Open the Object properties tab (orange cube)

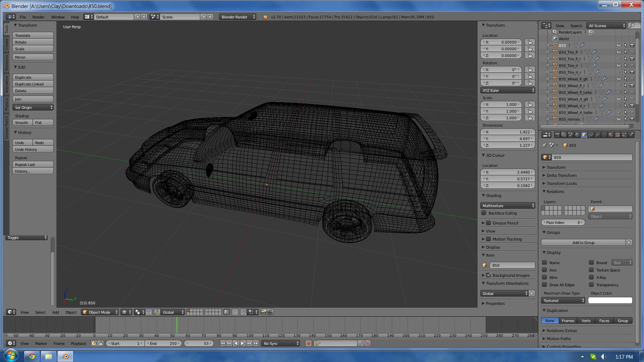[x=584, y=135]
